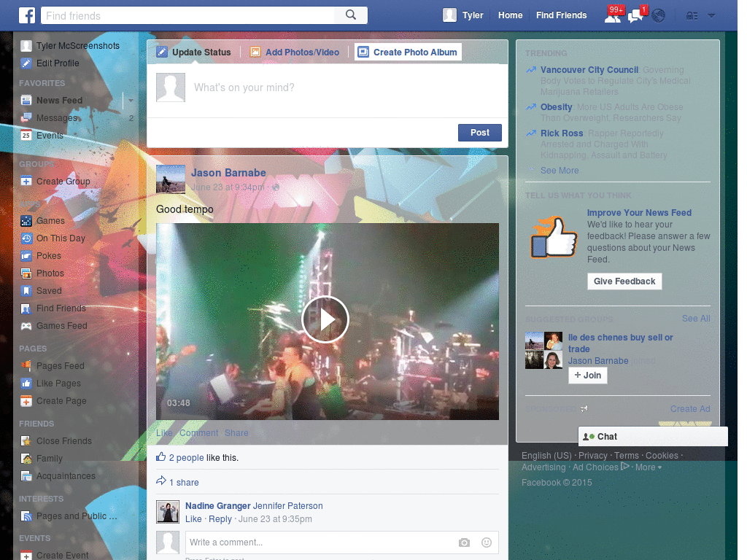This screenshot has width=747, height=560.
Task: Open the More footer dropdown
Action: pyautogui.click(x=649, y=467)
